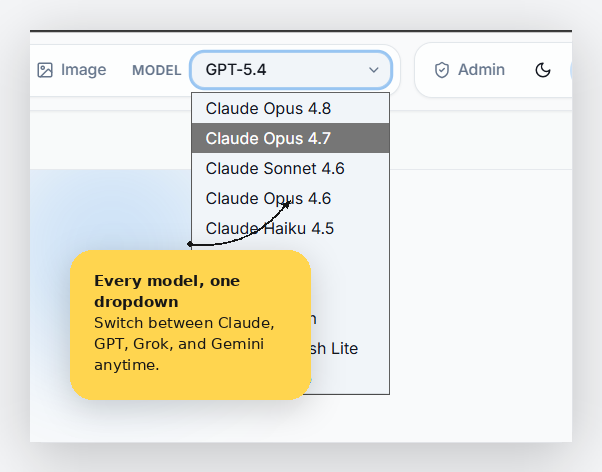Click the Image picture icon

tap(45, 70)
